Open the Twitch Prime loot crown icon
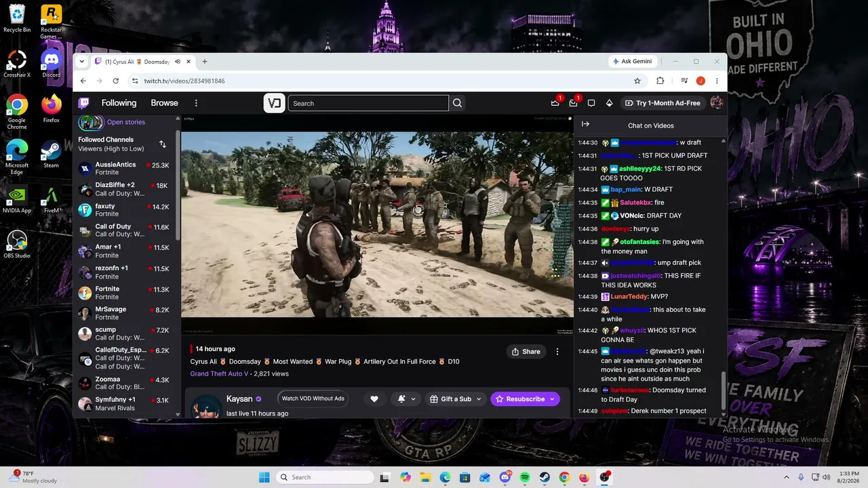Image resolution: width=868 pixels, height=488 pixels. [555, 103]
